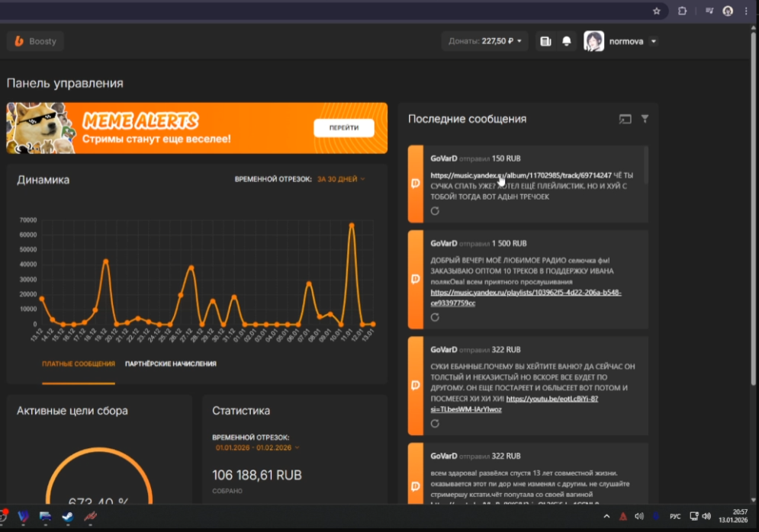Switch to ПАРТНЁРСКИЕ НАЧИСЛЕНИЯ tab
This screenshot has width=759, height=532.
170,364
